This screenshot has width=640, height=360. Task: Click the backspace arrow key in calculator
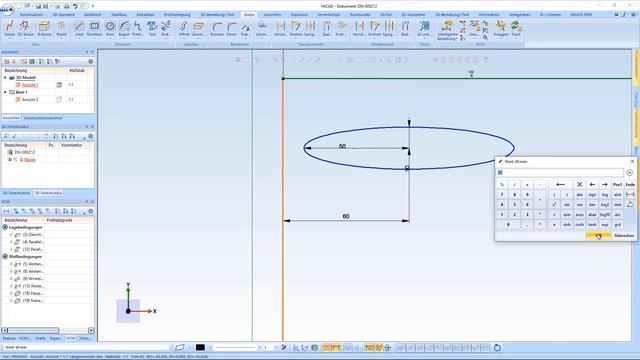pyautogui.click(x=560, y=184)
